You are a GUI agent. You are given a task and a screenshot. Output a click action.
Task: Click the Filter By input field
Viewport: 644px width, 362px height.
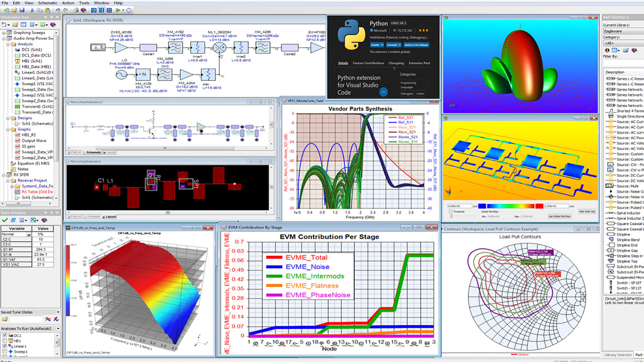click(622, 63)
